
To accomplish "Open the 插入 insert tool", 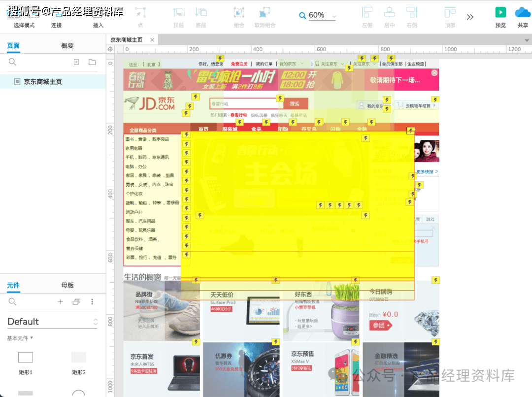I will 98,18.
